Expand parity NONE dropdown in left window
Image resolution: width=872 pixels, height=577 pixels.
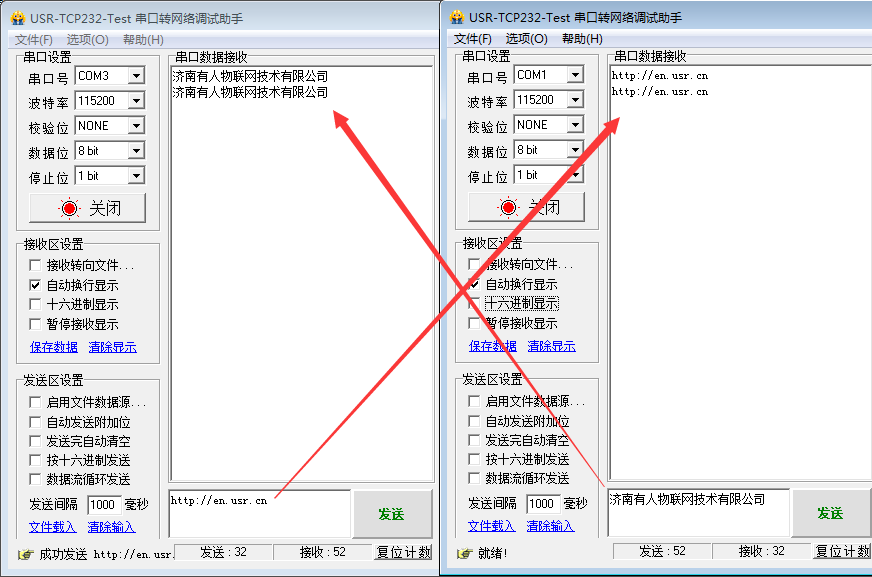(x=136, y=126)
